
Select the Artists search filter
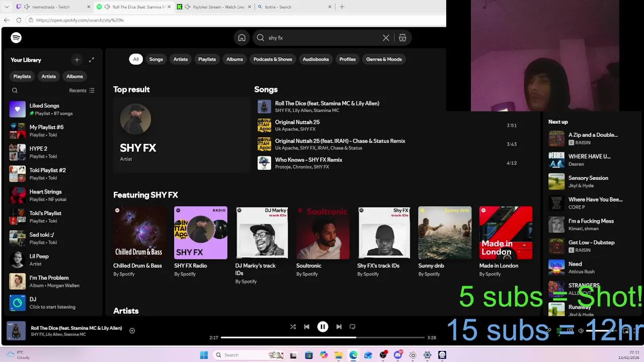(181, 59)
